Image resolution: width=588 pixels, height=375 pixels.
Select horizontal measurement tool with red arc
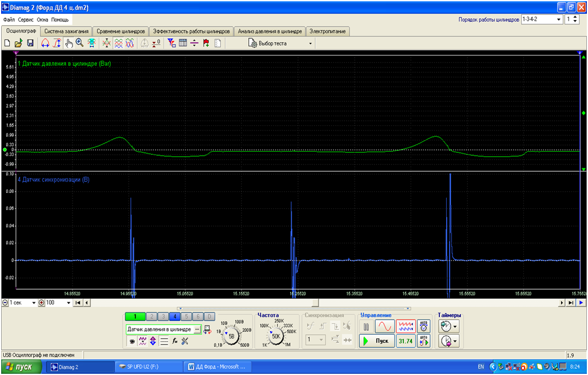45,43
